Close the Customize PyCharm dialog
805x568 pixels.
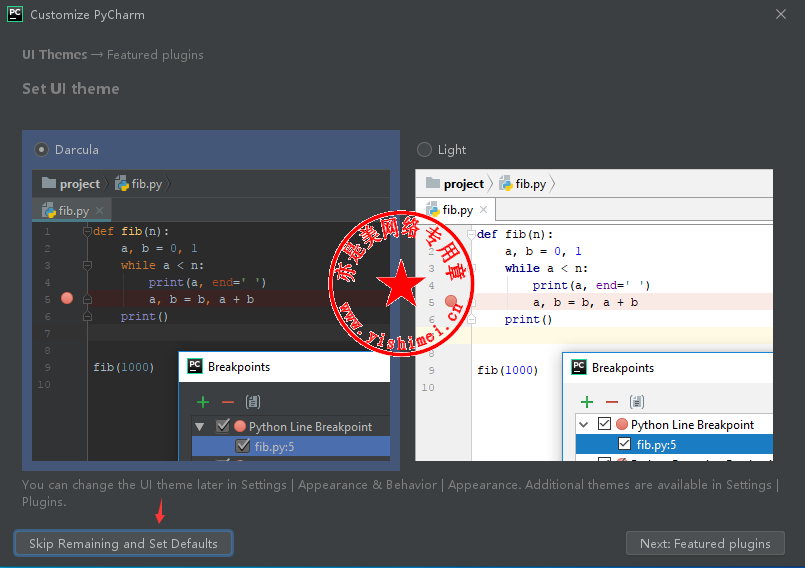pos(781,14)
